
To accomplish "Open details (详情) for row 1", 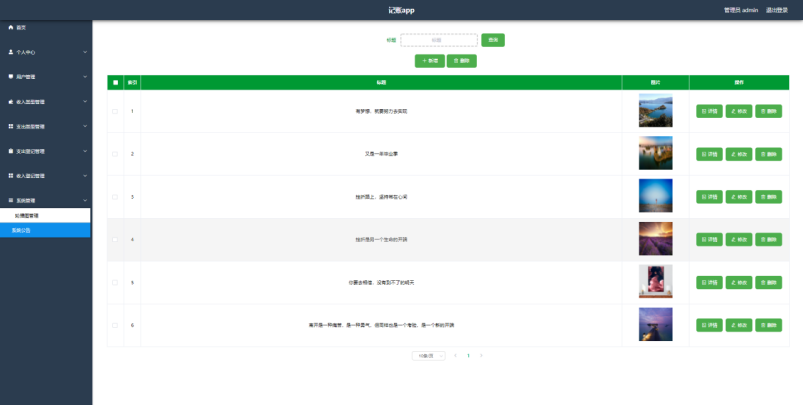I will [709, 111].
